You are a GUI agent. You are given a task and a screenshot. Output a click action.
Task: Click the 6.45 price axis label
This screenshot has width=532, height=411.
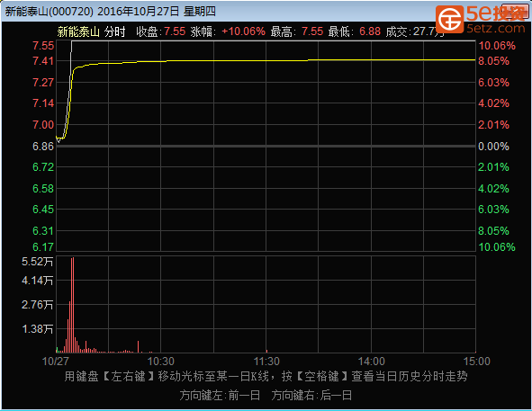43,210
